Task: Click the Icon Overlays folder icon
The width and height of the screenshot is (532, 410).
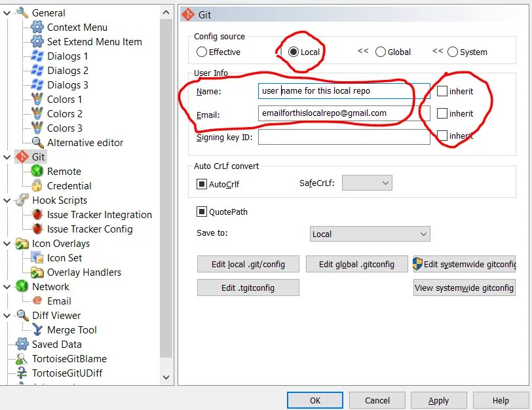Action: click(x=22, y=244)
